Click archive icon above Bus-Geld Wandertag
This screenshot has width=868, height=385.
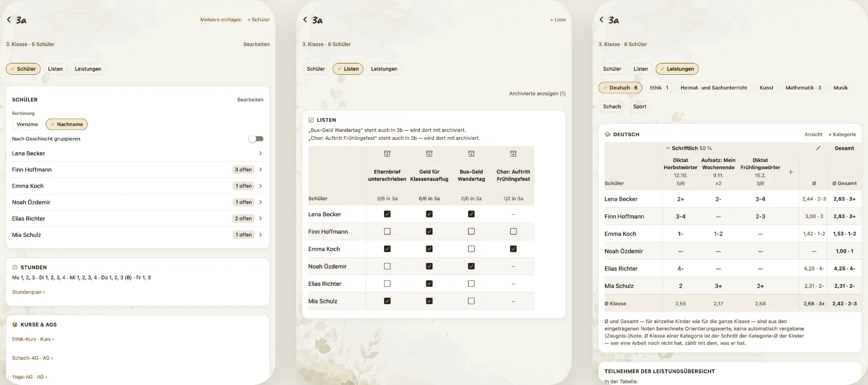point(471,154)
